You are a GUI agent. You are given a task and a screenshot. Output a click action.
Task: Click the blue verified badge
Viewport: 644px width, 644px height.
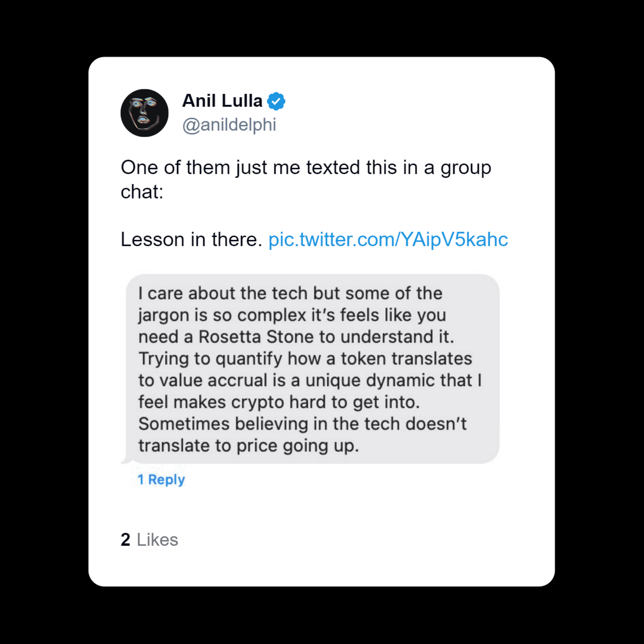[x=276, y=101]
